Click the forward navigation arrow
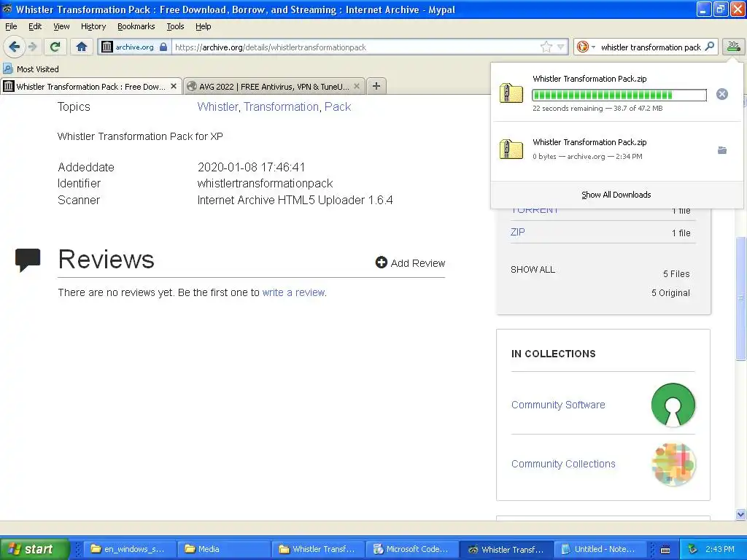Image resolution: width=747 pixels, height=560 pixels. [x=32, y=47]
